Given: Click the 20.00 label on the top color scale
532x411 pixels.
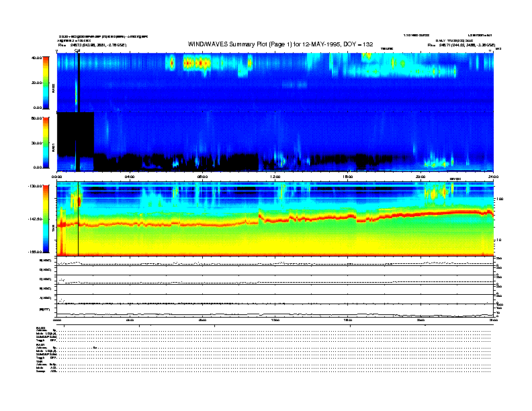Looking at the screenshot, I should click(x=37, y=83).
